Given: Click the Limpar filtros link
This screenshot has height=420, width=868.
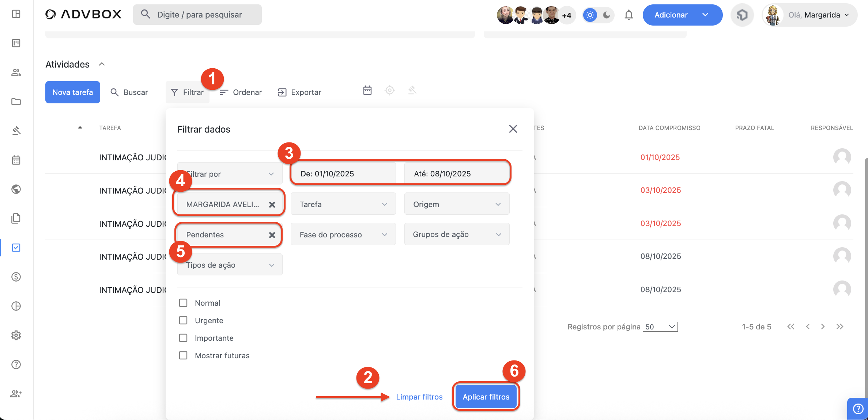Looking at the screenshot, I should pyautogui.click(x=419, y=397).
